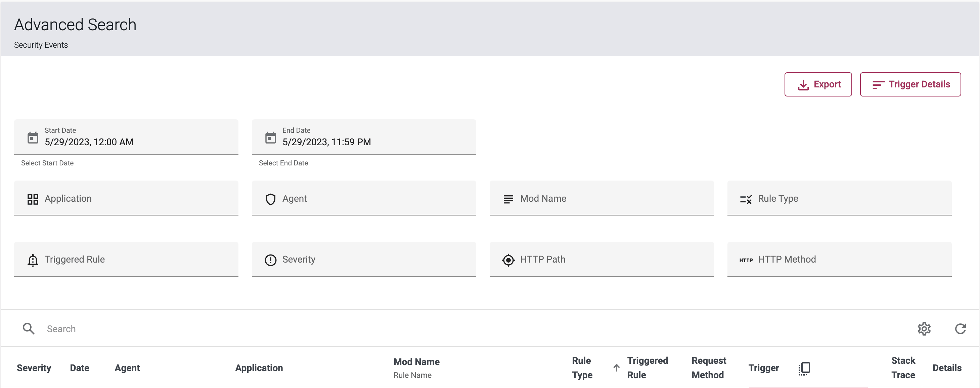Sort by Agent column header
This screenshot has height=388, width=980.
pos(127,368)
